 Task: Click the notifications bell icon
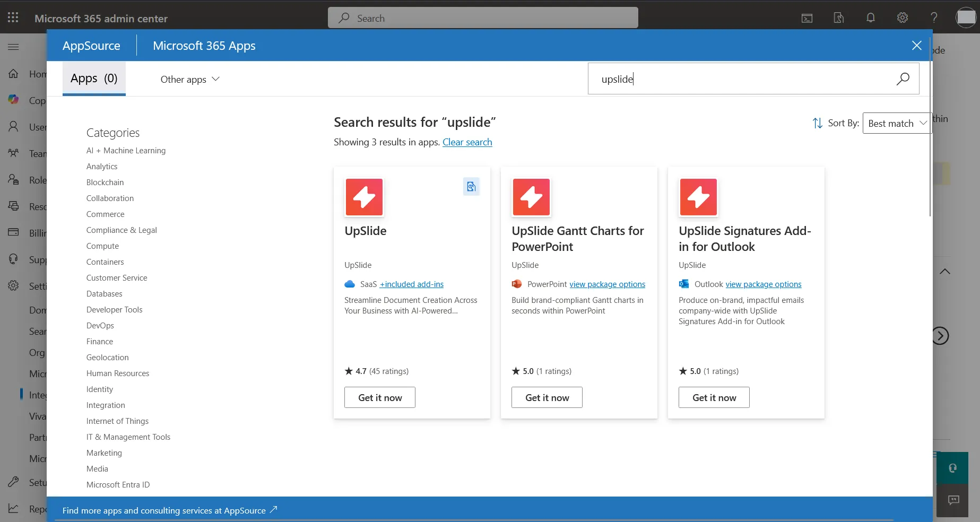[871, 18]
